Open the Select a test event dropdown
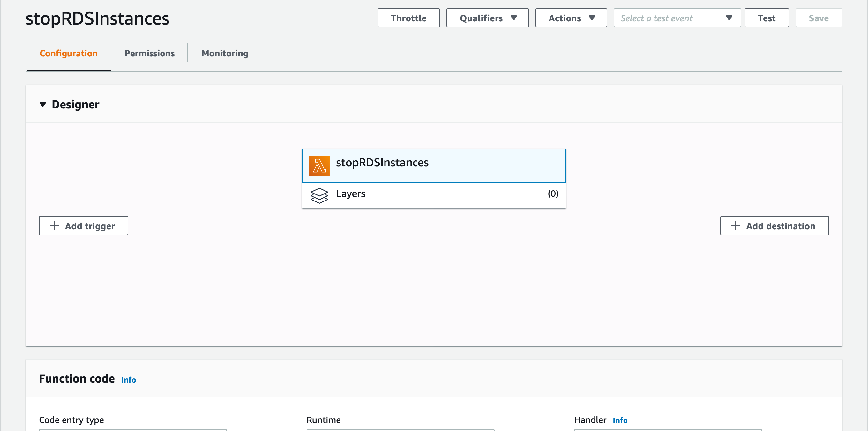 click(x=677, y=18)
